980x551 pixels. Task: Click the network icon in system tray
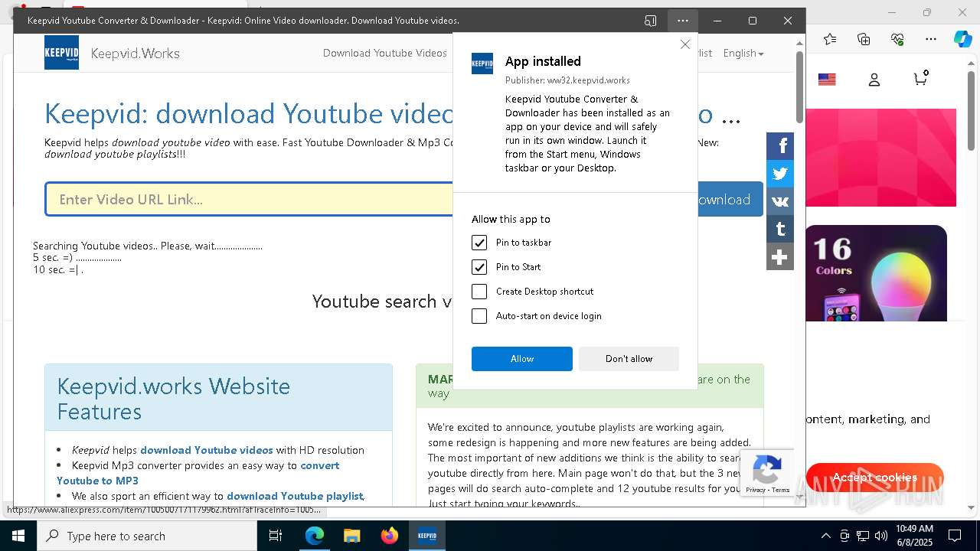click(x=863, y=536)
